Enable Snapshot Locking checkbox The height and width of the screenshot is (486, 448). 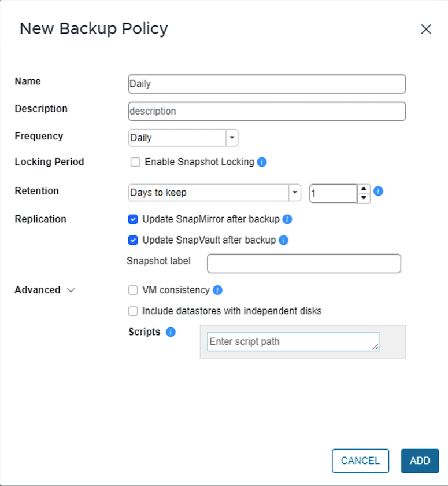(x=135, y=162)
